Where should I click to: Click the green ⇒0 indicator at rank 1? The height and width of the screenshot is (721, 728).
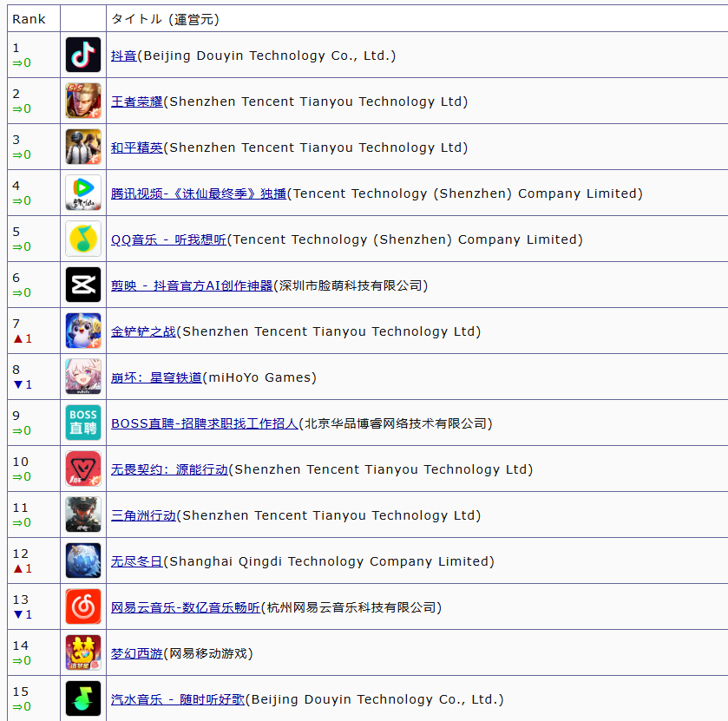point(22,62)
